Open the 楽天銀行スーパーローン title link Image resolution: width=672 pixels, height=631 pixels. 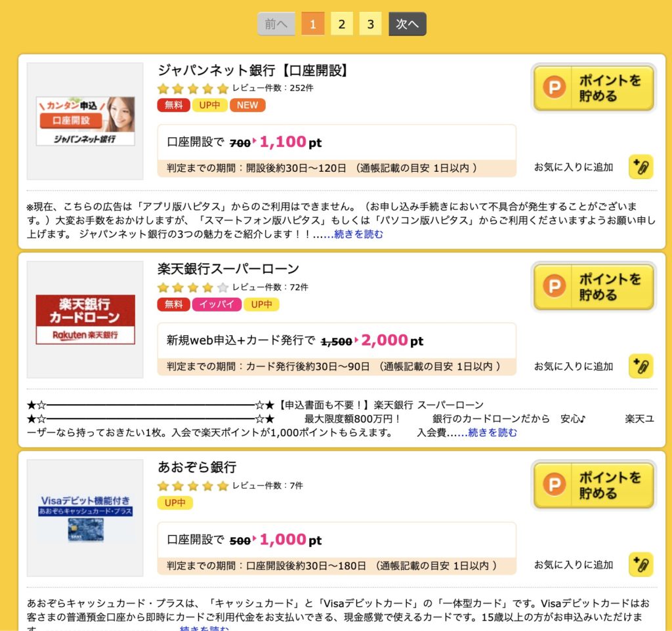click(228, 268)
